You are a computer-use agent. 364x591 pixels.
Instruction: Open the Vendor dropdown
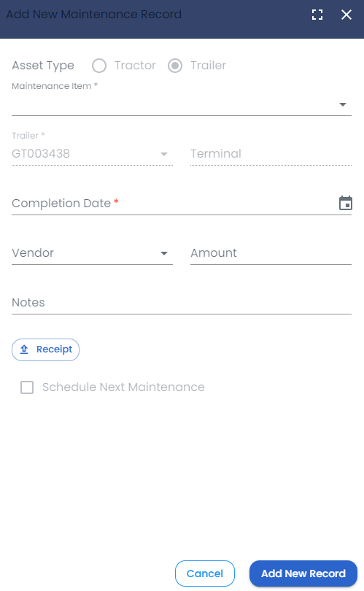point(93,253)
